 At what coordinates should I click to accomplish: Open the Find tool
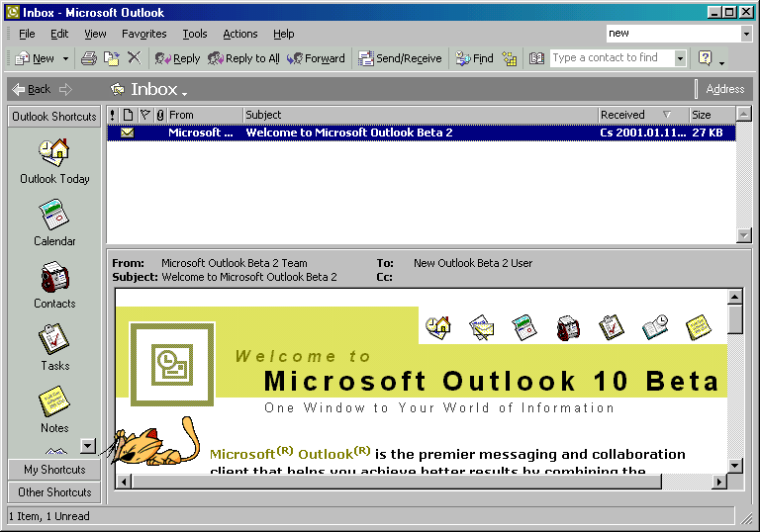pos(475,58)
